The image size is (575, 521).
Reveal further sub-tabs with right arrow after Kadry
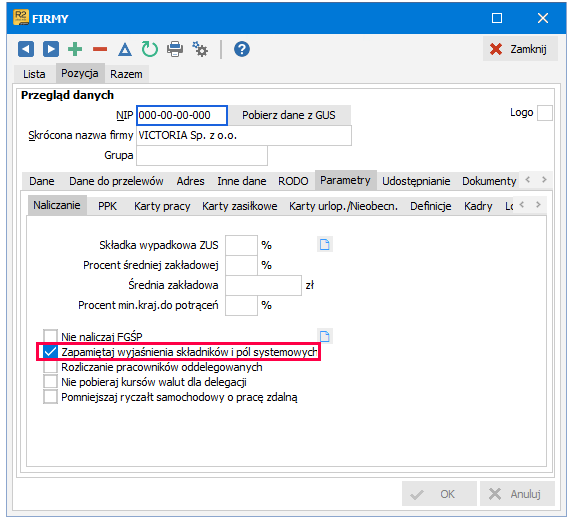pyautogui.click(x=538, y=205)
